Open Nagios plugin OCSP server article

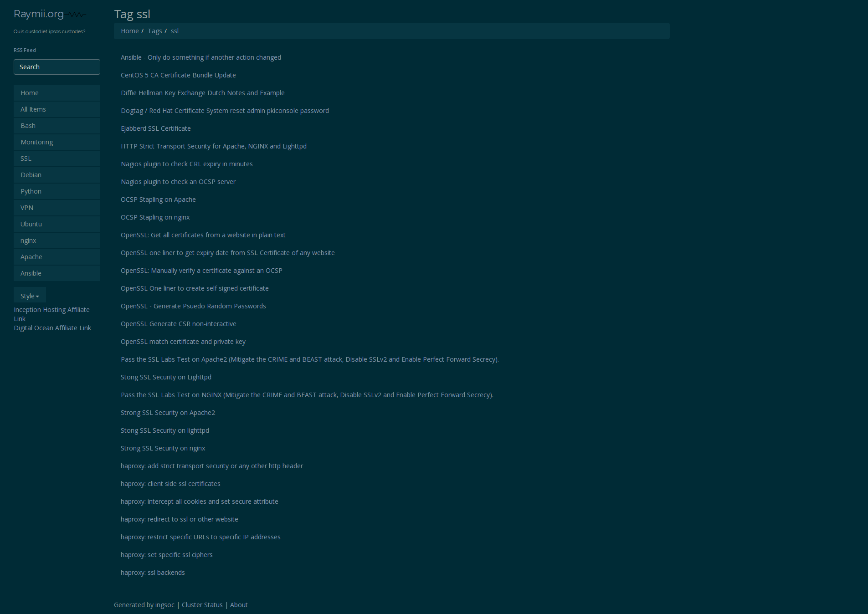tap(178, 182)
